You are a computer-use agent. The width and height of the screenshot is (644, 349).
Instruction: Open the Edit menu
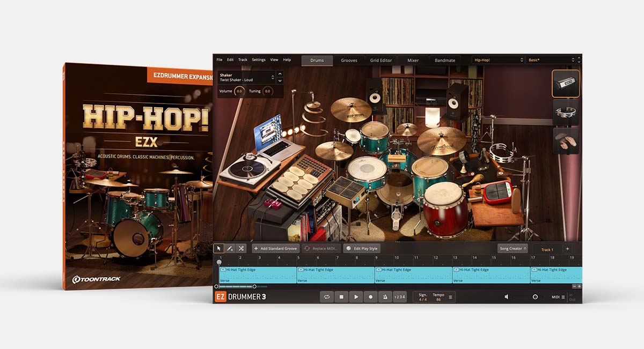click(x=230, y=60)
